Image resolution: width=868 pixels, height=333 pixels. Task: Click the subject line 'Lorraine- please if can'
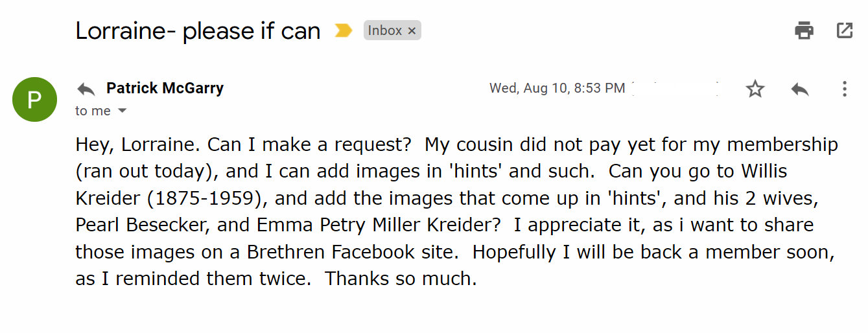coord(198,31)
